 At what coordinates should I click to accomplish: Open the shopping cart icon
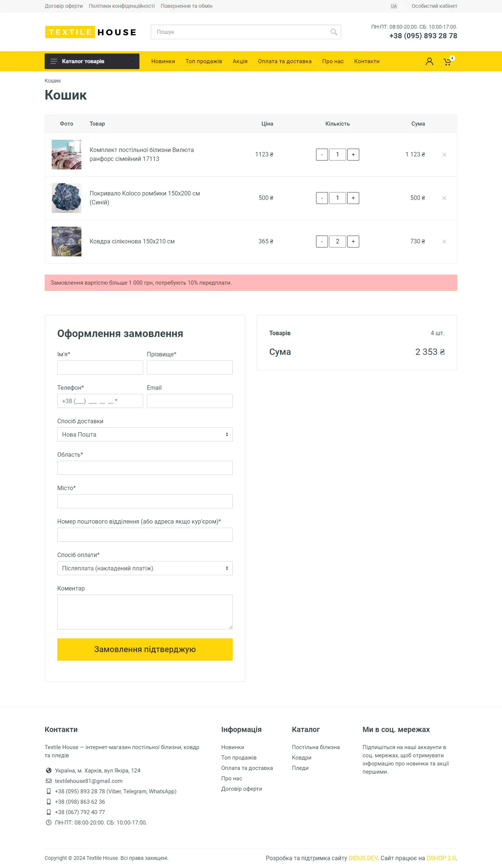tap(448, 62)
